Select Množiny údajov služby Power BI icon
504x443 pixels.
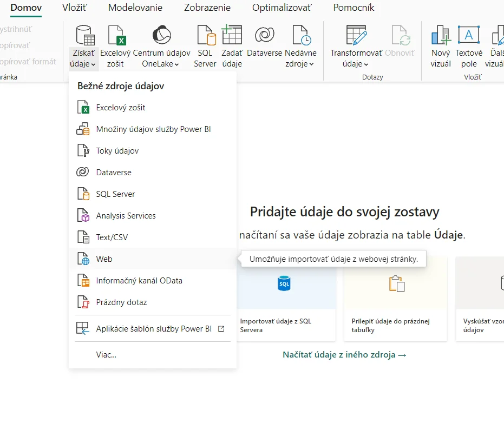point(83,129)
